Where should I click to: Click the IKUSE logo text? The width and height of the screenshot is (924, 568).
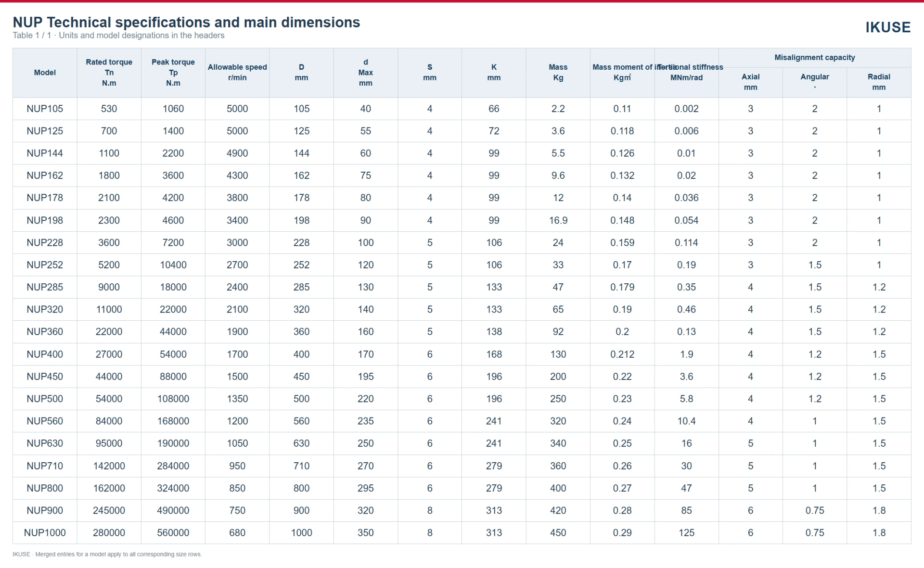(888, 27)
